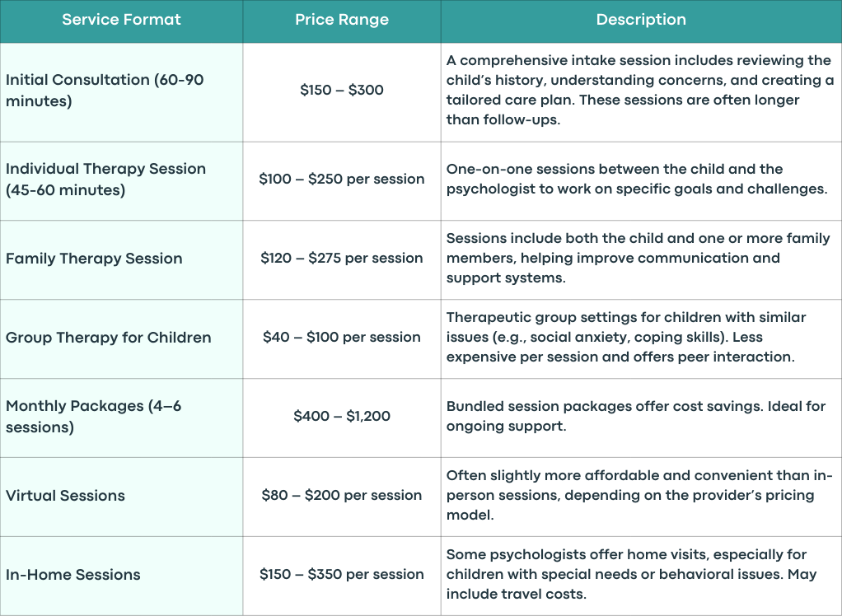Select the $150 – $350 per session price

pyautogui.click(x=342, y=574)
